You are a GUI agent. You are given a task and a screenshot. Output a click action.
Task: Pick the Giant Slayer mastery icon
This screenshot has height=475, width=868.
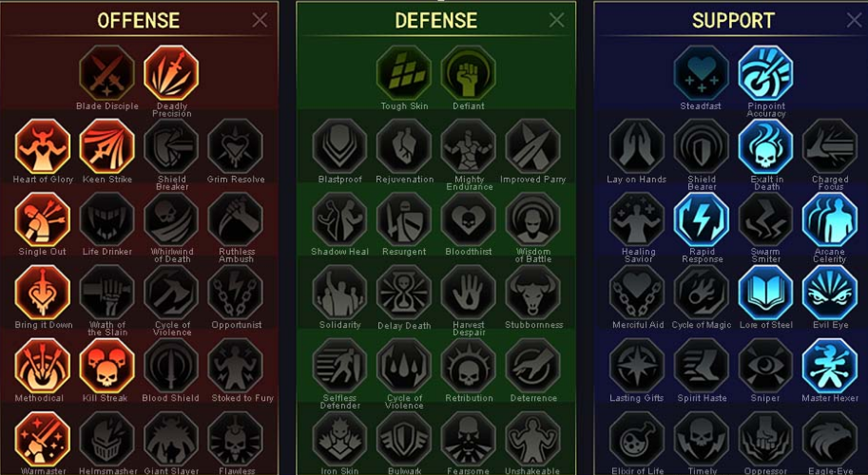[x=171, y=439]
